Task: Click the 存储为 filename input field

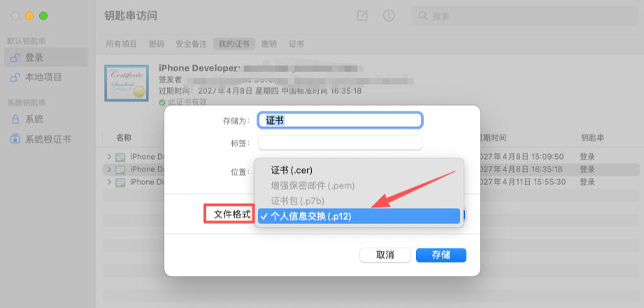Action: point(340,120)
